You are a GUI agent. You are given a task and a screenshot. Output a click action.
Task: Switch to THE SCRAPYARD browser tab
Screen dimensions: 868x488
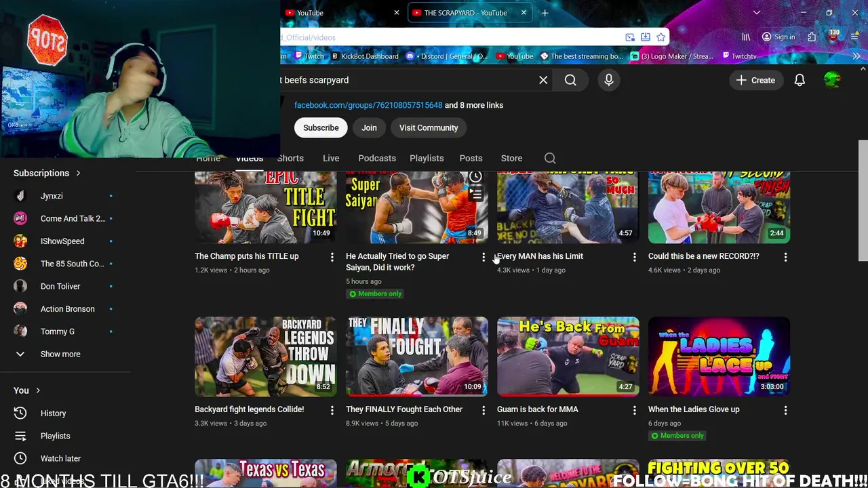pyautogui.click(x=466, y=12)
